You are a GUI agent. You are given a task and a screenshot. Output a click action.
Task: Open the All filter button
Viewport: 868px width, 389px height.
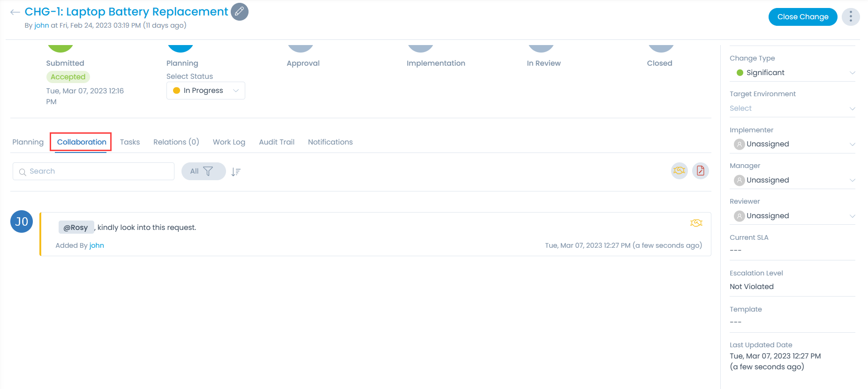(x=204, y=171)
